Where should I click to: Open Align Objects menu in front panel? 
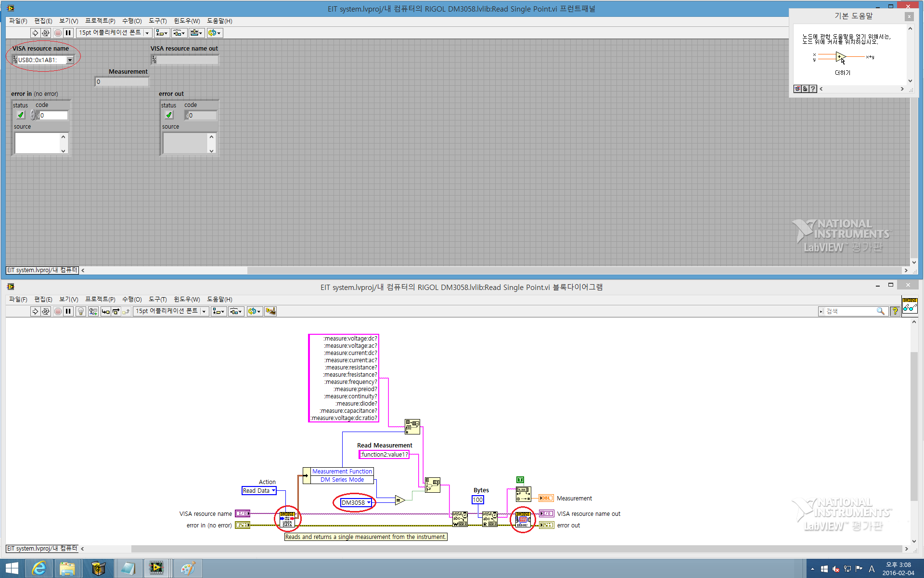pos(162,33)
